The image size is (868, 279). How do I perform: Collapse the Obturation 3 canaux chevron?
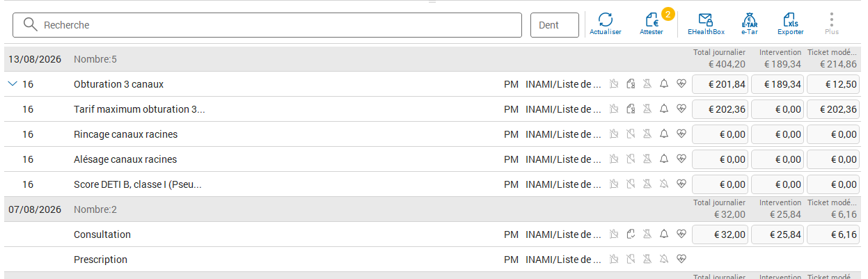[11, 83]
